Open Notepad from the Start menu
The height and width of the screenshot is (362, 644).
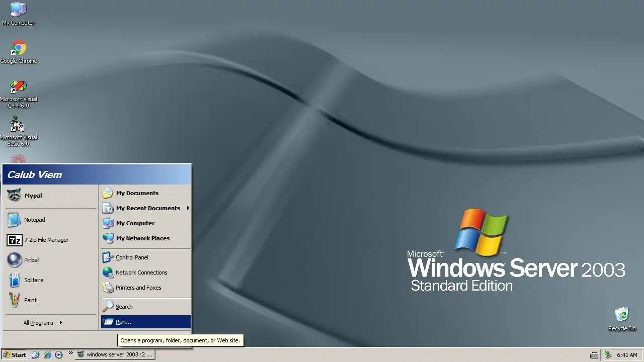tap(50, 220)
